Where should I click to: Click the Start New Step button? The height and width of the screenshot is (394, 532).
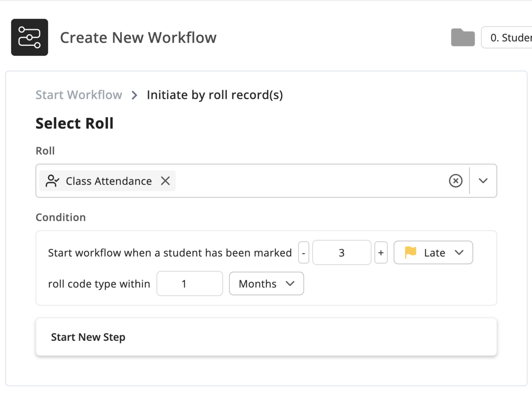tap(266, 337)
